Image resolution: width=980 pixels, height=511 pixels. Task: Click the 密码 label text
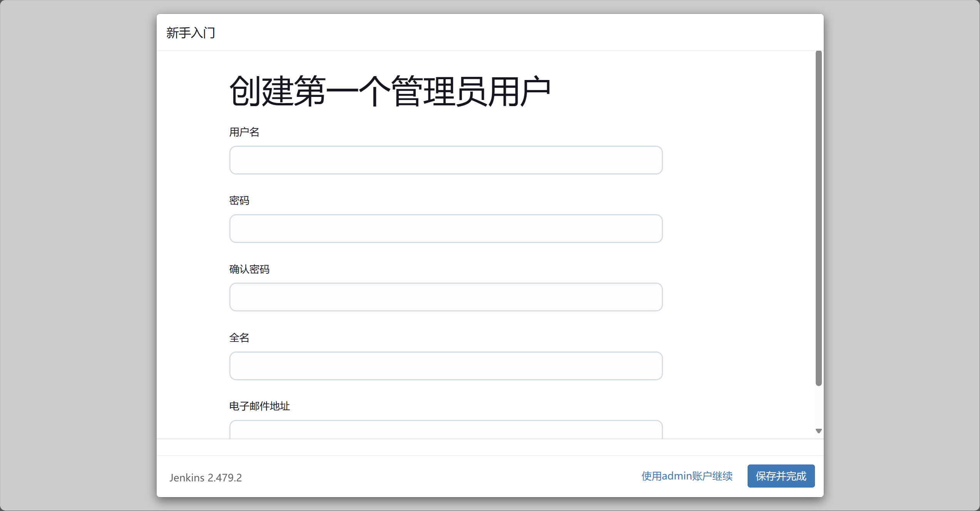tap(239, 201)
